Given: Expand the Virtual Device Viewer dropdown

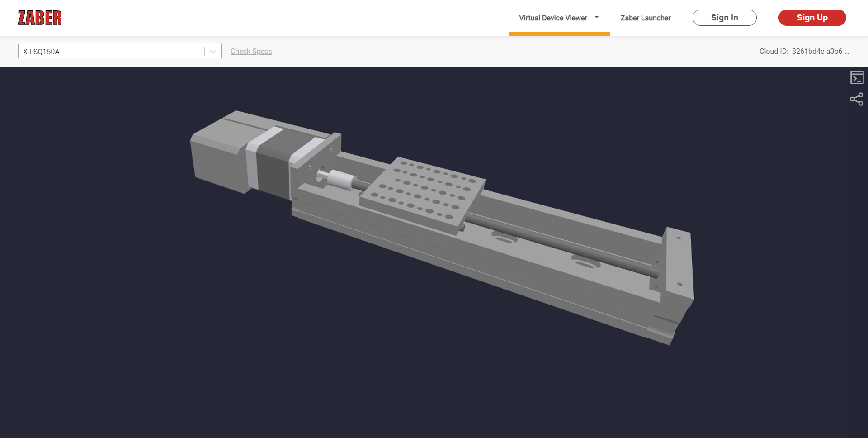Looking at the screenshot, I should click(x=597, y=17).
